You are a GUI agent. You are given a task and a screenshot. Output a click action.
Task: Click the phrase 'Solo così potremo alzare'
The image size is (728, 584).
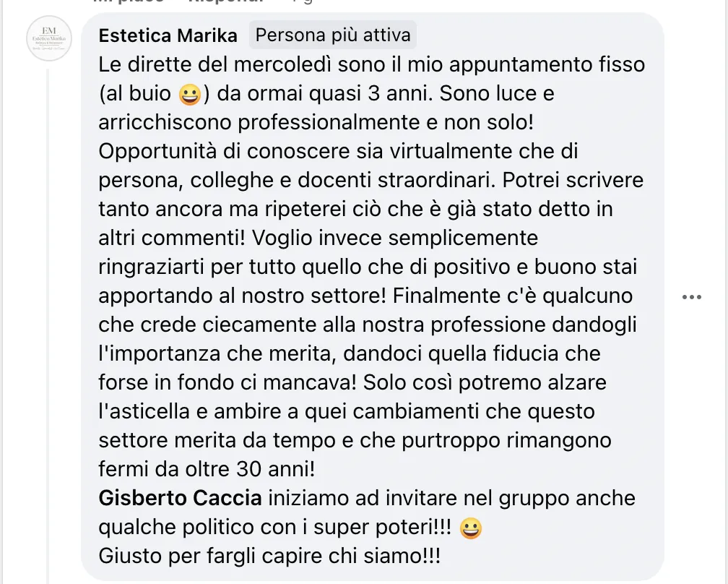[485, 383]
